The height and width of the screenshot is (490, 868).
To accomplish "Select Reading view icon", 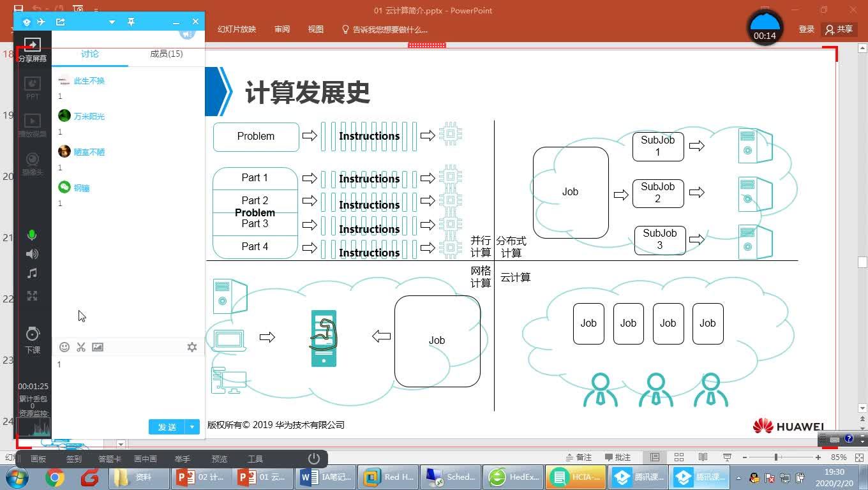I will (703, 457).
